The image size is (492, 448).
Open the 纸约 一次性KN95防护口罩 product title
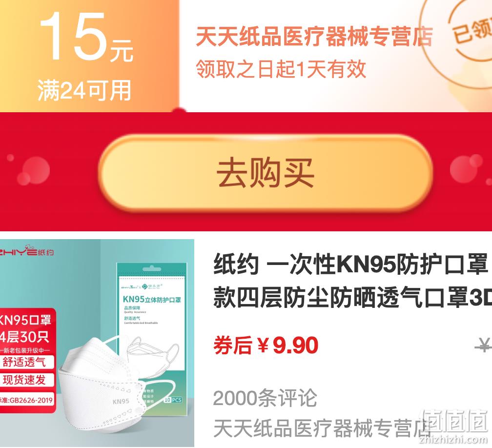[x=352, y=281]
